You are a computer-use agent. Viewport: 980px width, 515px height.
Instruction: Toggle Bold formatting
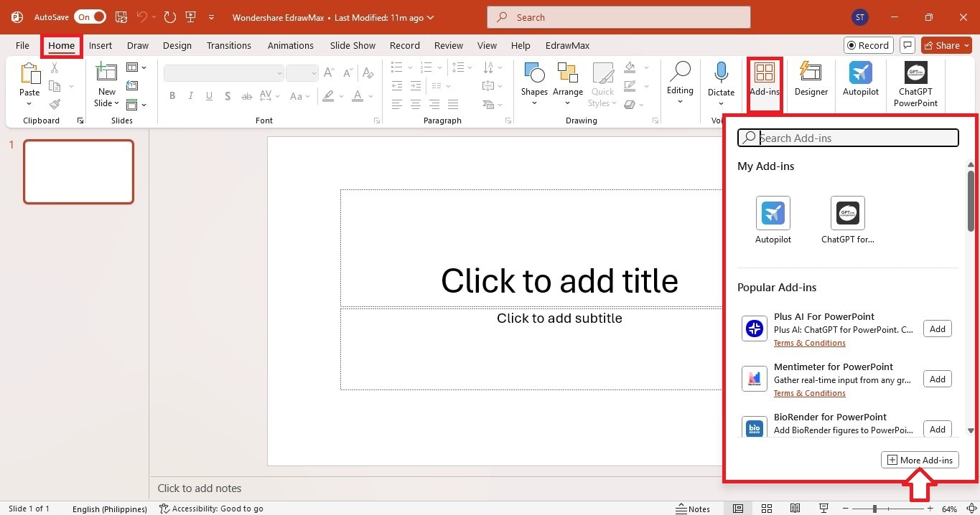click(x=172, y=96)
